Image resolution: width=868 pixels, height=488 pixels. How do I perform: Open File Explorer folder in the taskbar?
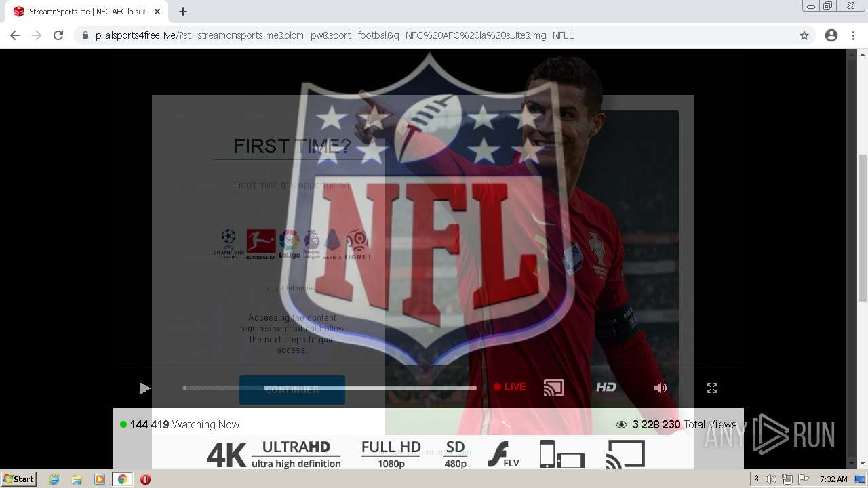(77, 479)
